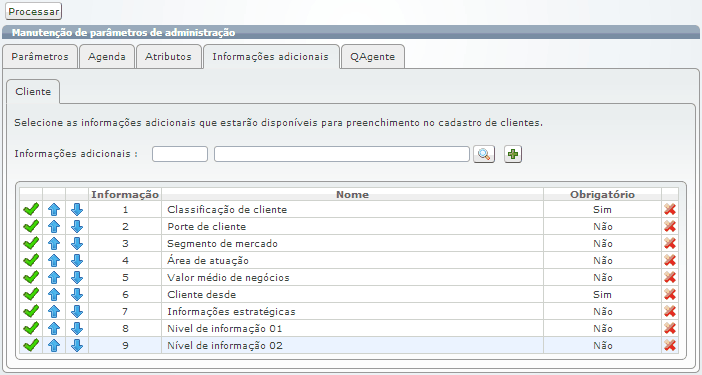Remove Cliente desde with red X
702x375 pixels.
(x=670, y=294)
